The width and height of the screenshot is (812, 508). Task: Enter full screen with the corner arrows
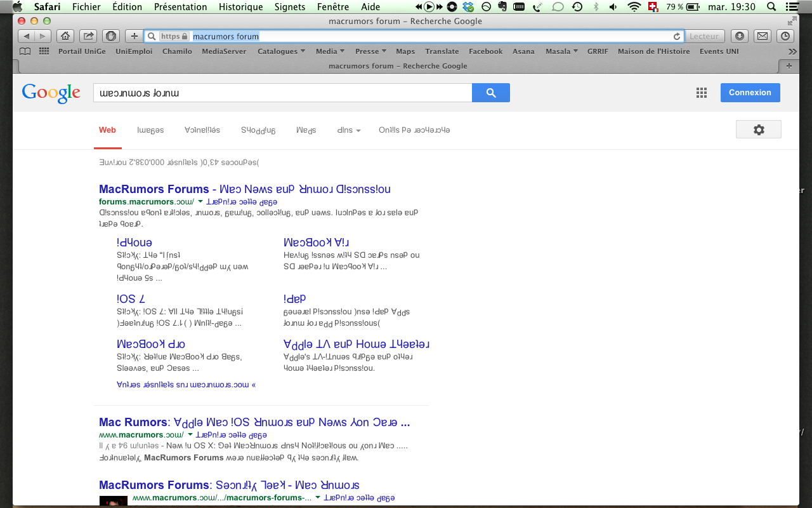pos(792,21)
